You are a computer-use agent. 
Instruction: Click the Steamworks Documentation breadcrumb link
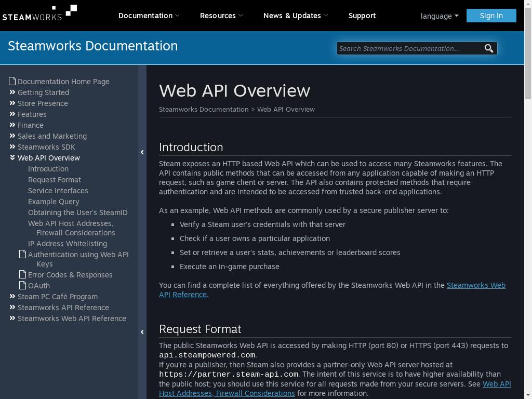point(204,109)
